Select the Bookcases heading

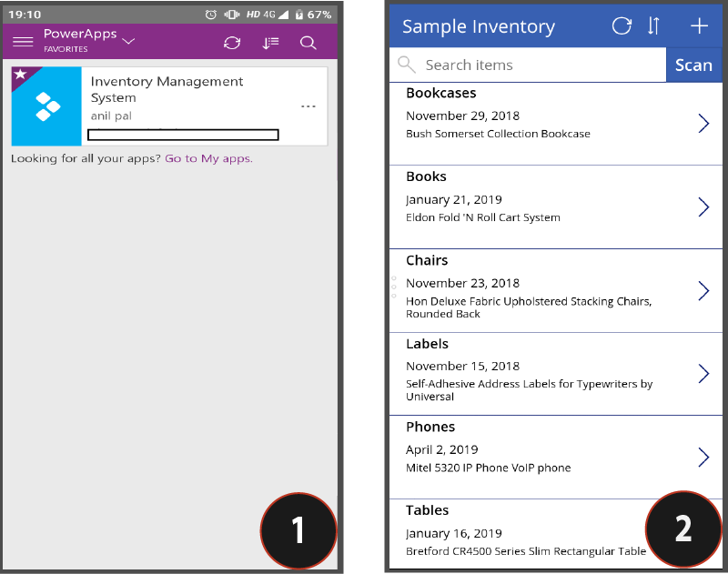pyautogui.click(x=441, y=93)
